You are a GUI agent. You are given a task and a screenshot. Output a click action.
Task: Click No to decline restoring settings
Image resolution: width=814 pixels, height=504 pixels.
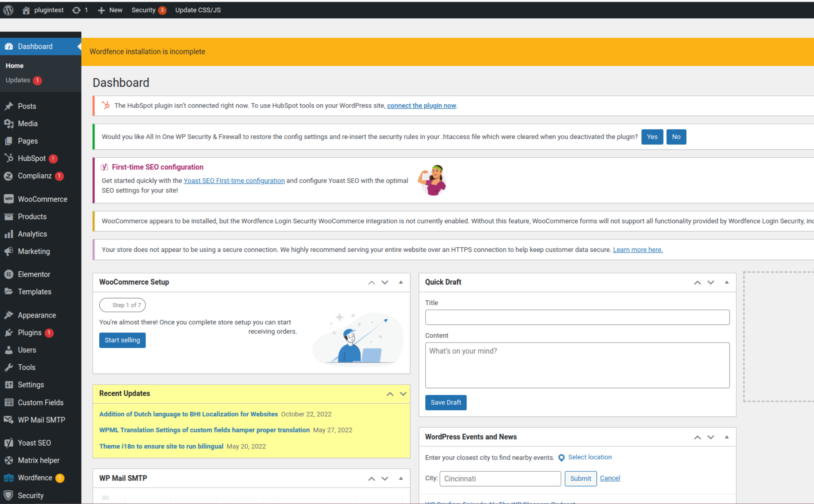click(676, 137)
